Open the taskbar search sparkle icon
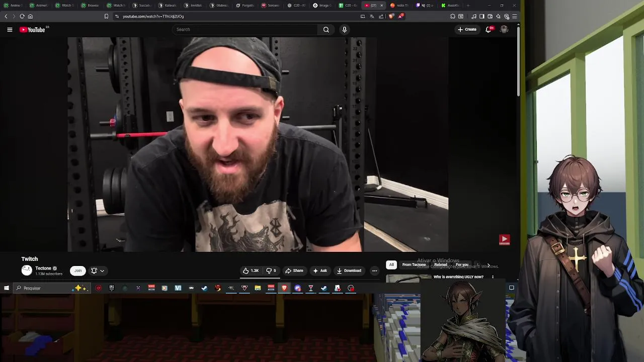 (x=79, y=288)
